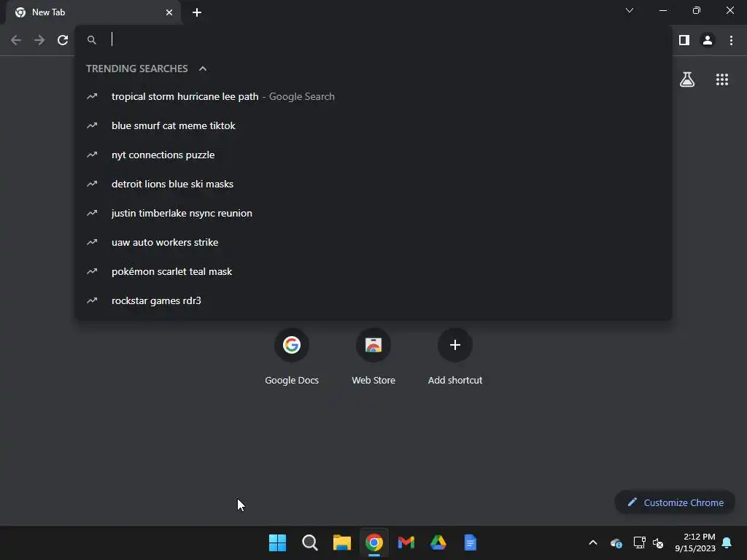Open File Explorer from taskbar
This screenshot has height=560, width=747.
pos(341,542)
